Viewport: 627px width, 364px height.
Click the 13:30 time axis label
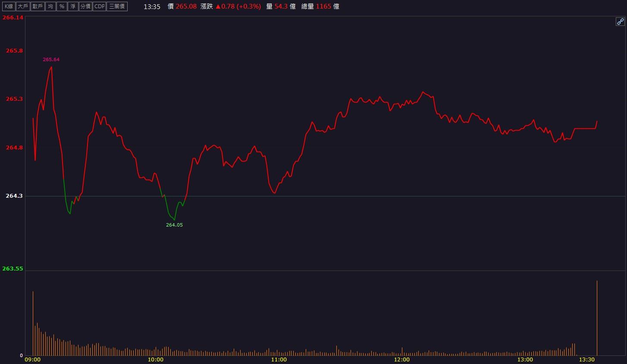coord(586,360)
